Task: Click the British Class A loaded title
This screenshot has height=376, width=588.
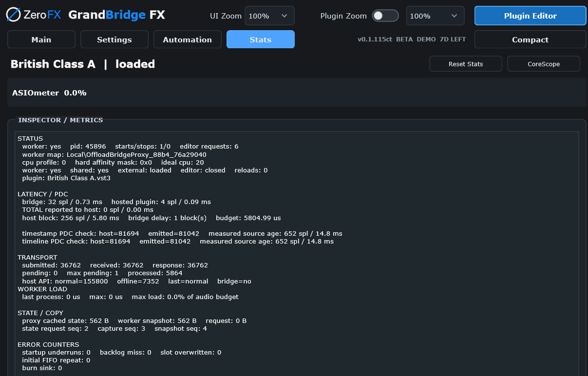Action: (x=83, y=64)
